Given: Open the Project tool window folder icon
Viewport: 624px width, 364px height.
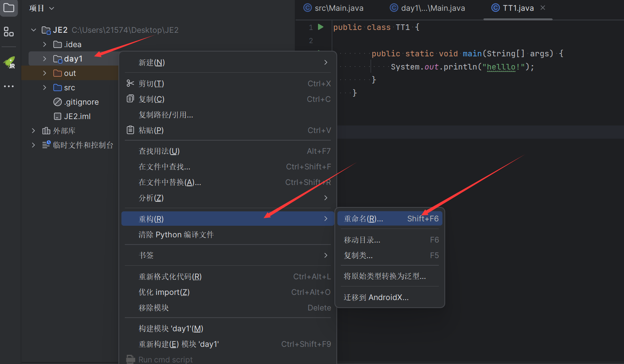Looking at the screenshot, I should [9, 8].
